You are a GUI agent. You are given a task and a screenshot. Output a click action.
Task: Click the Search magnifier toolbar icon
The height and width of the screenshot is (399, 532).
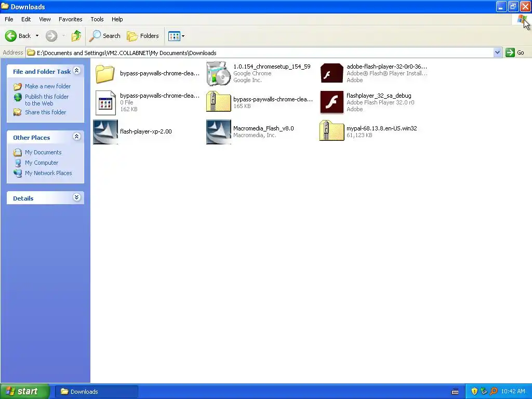pyautogui.click(x=95, y=36)
